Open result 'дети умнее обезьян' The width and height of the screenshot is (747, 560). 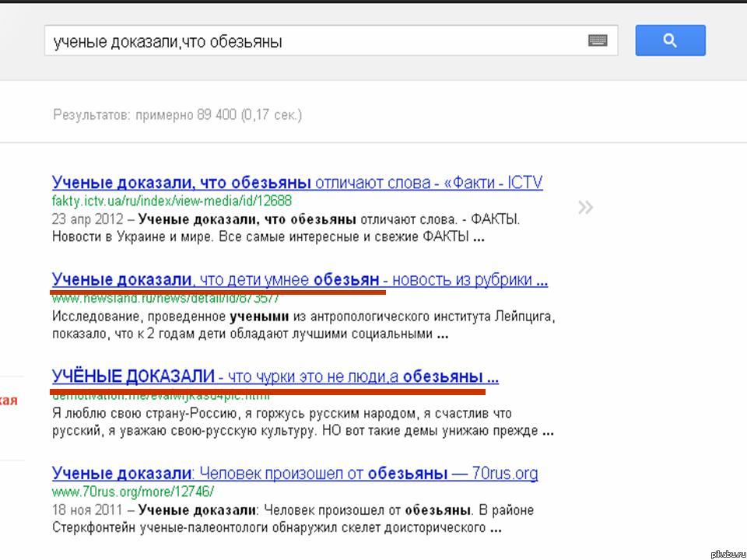(300, 279)
